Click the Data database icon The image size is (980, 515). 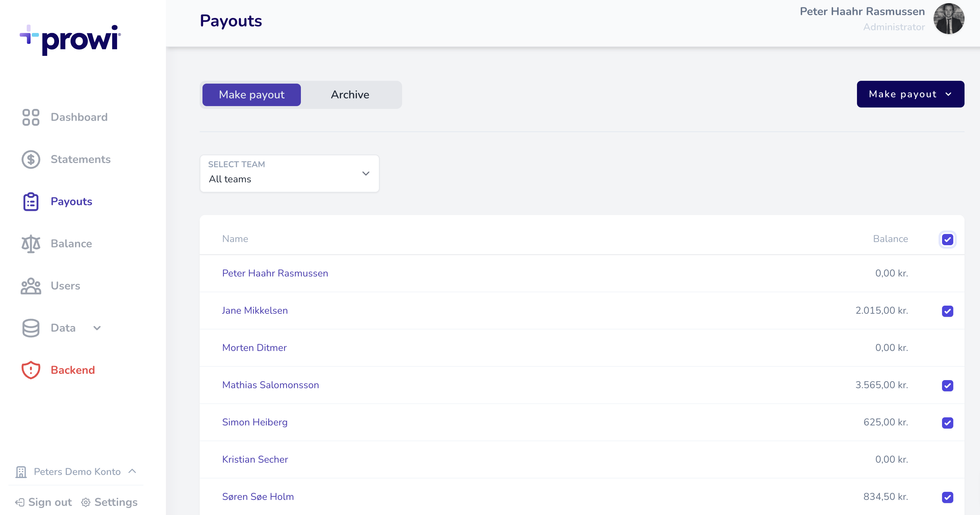[x=31, y=328]
